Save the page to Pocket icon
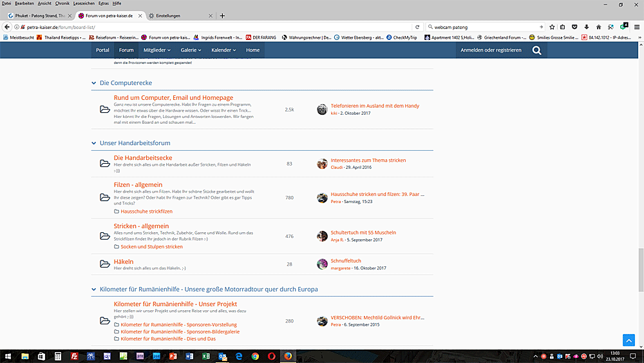 [574, 27]
